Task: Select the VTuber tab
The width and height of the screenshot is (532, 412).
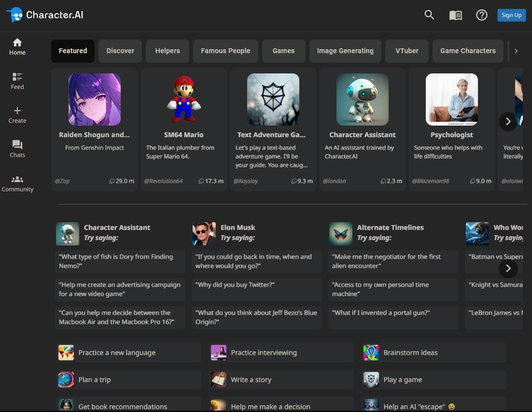Action: coord(407,51)
